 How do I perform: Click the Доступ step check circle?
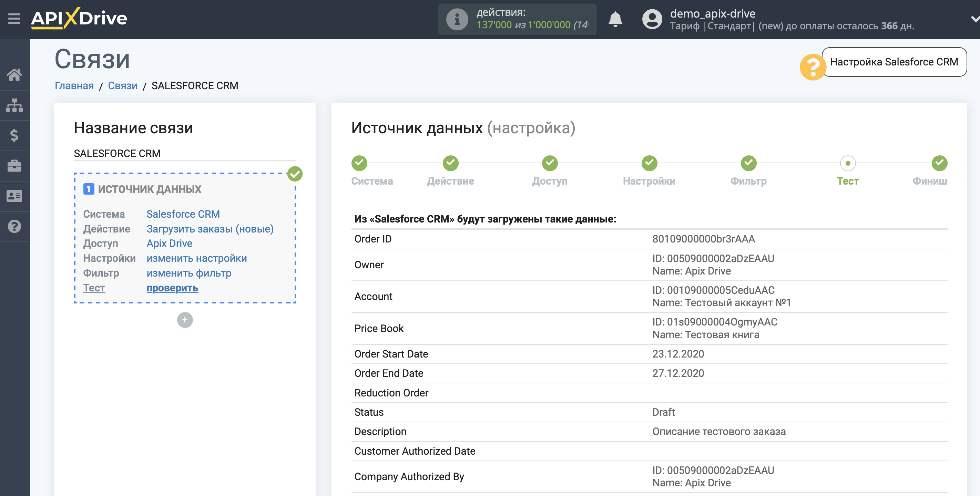coord(550,163)
